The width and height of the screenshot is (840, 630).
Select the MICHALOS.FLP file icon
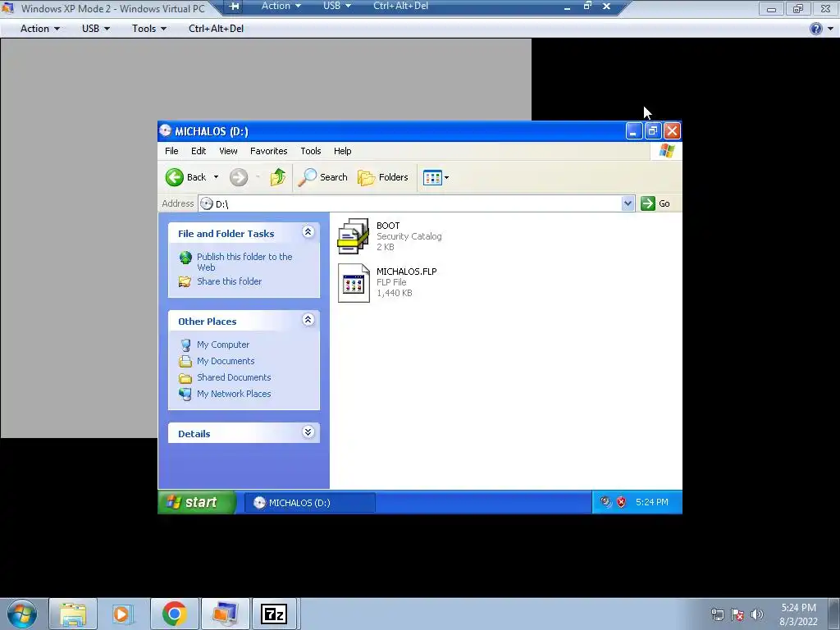354,283
